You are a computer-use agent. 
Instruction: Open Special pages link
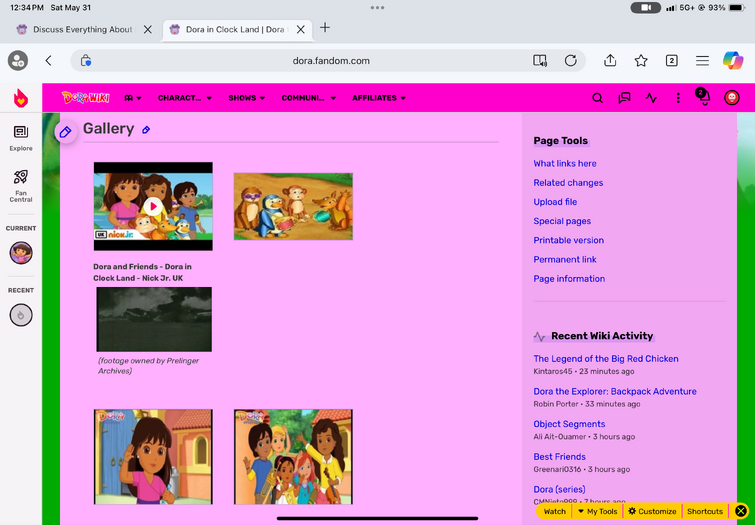[562, 221]
